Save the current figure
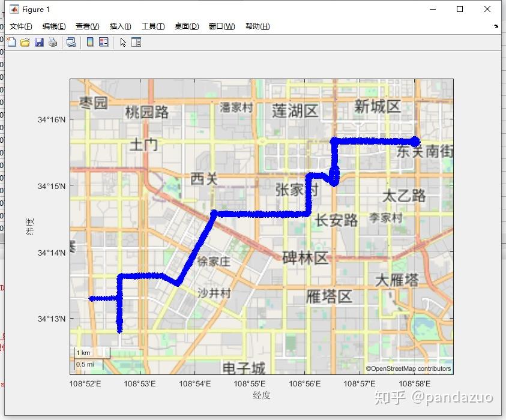506x420 pixels. point(39,42)
